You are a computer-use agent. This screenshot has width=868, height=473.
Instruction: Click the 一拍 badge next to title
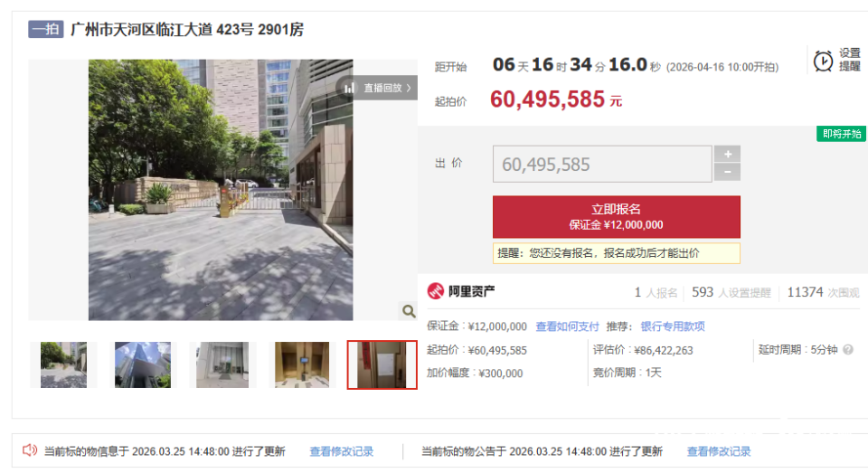[x=46, y=29]
